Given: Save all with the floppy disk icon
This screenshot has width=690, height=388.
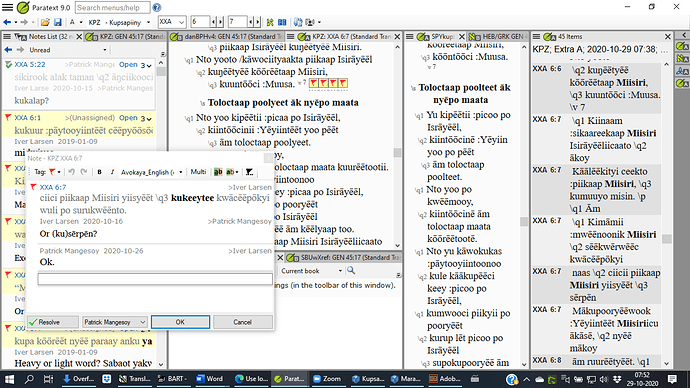Looking at the screenshot, I should tap(57, 22).
